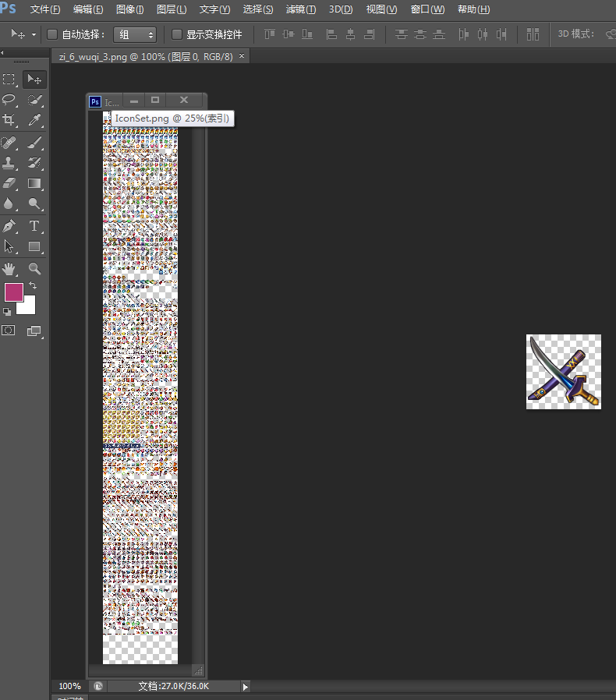The image size is (616, 700).
Task: Click distribute top edges icon
Action: coord(402,34)
